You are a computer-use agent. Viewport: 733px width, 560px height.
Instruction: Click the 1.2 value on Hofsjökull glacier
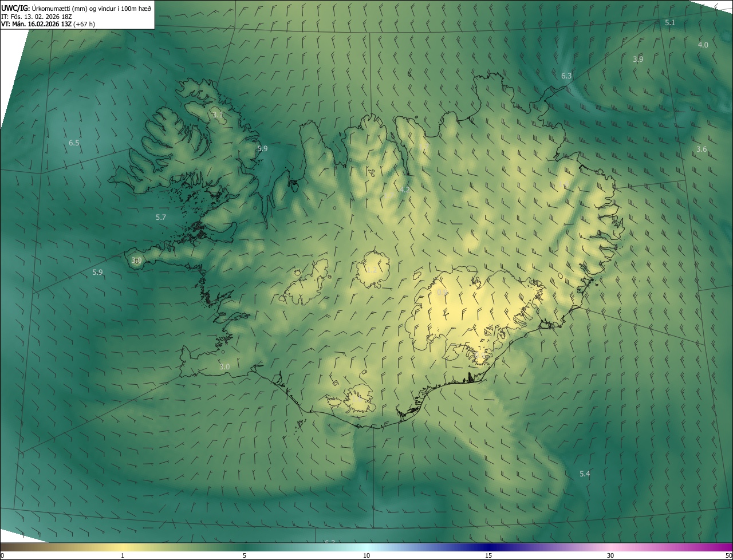pos(372,270)
